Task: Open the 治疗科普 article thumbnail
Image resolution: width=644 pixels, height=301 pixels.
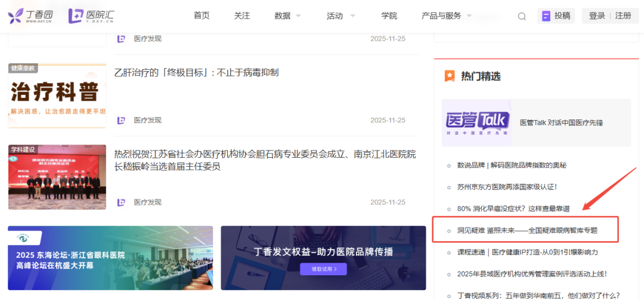Action: coord(57,96)
